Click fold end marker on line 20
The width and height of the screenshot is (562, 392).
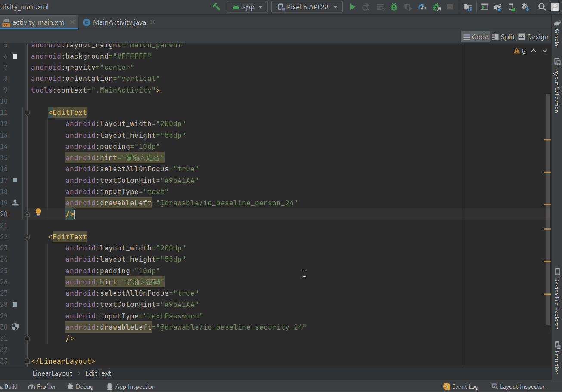tap(27, 214)
